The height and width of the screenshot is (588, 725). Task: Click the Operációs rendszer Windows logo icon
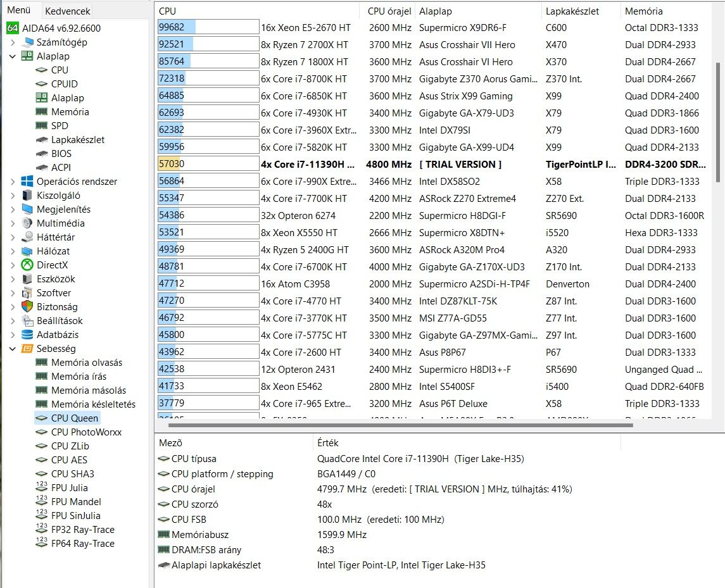click(x=27, y=181)
